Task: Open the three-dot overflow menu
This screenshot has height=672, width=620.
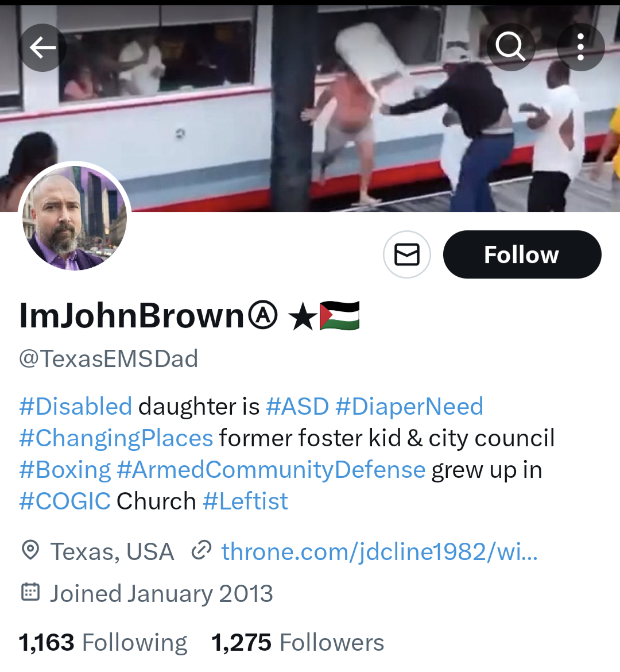Action: 580,47
